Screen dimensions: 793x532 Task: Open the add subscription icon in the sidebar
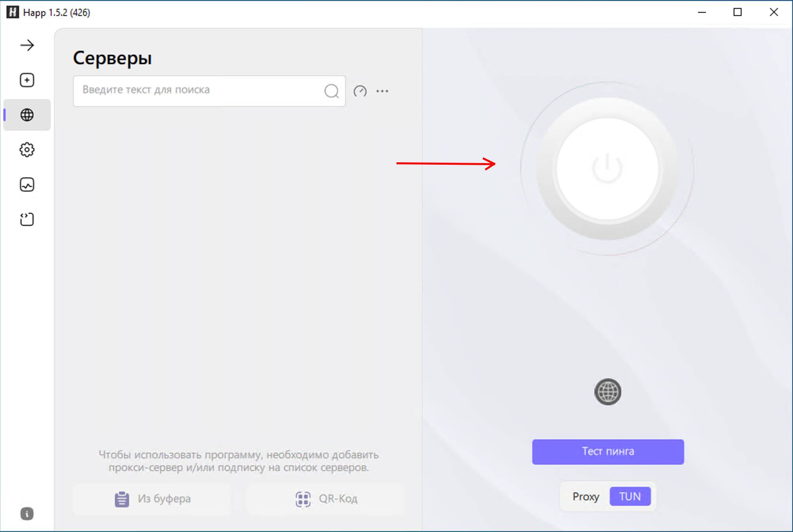pos(27,80)
